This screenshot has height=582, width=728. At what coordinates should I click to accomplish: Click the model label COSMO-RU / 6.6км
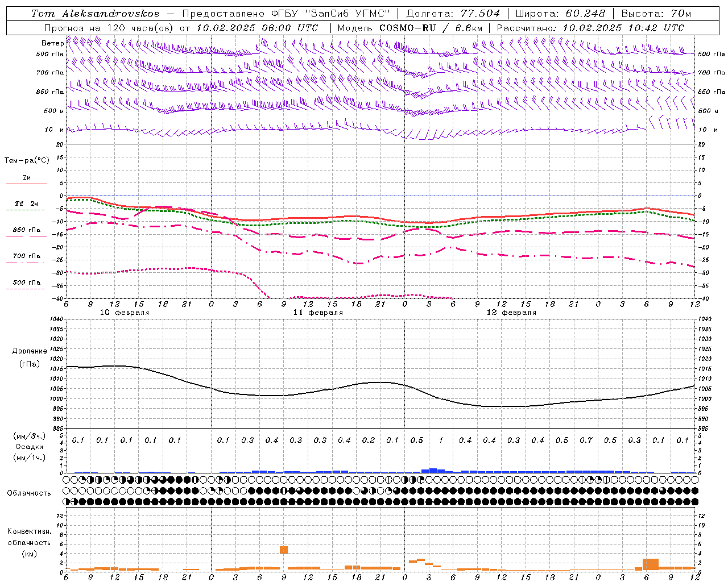pos(431,28)
